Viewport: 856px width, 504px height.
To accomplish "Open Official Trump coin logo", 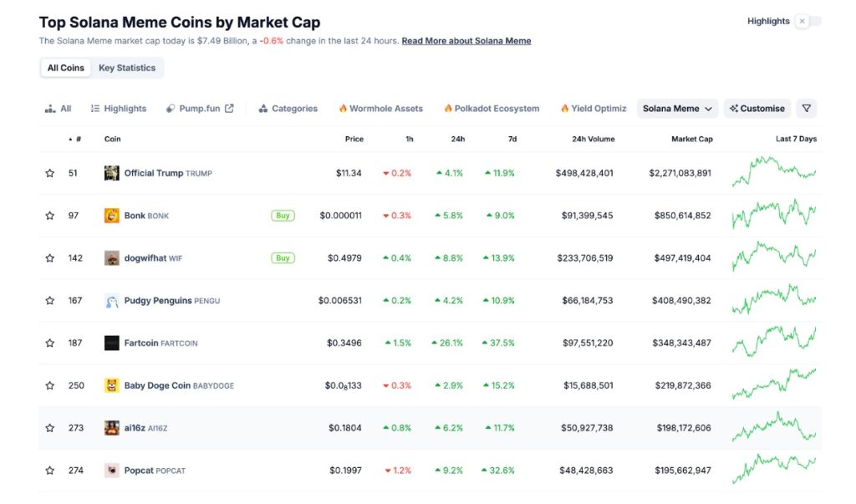I will 111,173.
